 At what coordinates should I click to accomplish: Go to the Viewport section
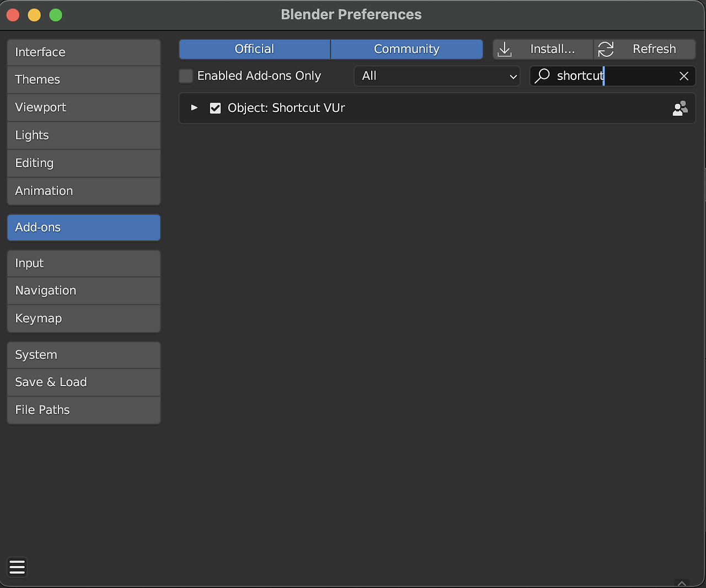(x=83, y=108)
